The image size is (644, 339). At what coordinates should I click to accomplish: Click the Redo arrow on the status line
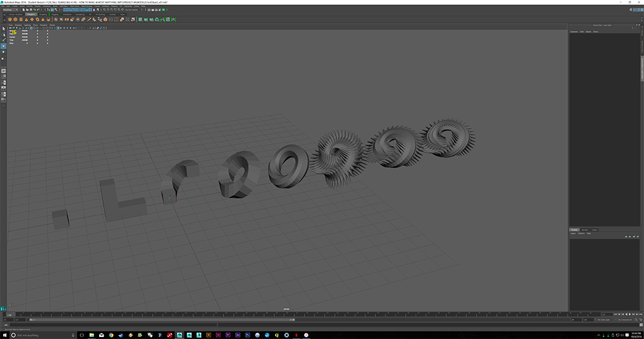click(x=38, y=10)
